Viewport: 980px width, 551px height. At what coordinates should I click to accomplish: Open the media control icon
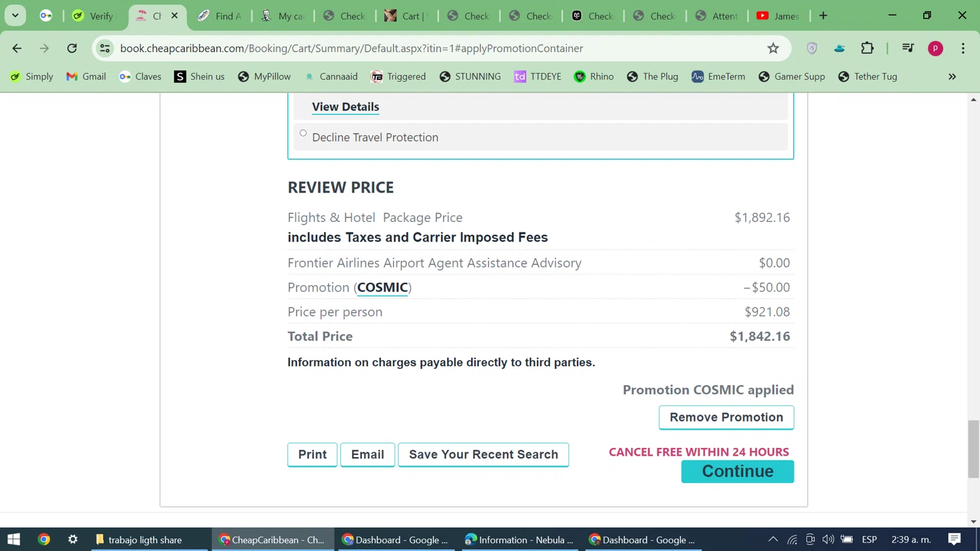click(x=908, y=48)
